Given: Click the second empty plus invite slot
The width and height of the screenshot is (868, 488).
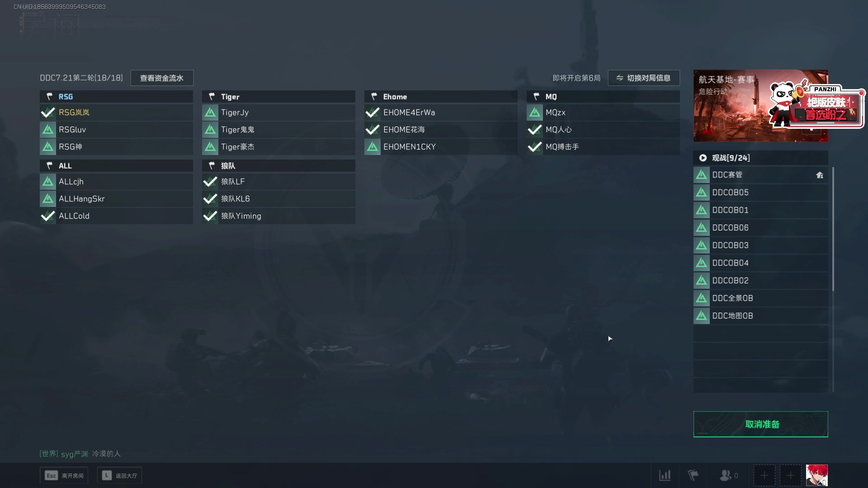Looking at the screenshot, I should point(790,475).
